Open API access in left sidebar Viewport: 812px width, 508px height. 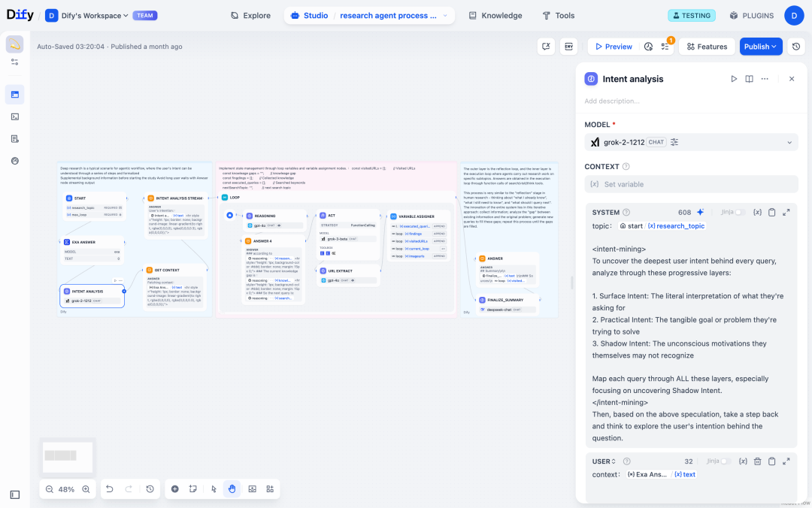(15, 117)
